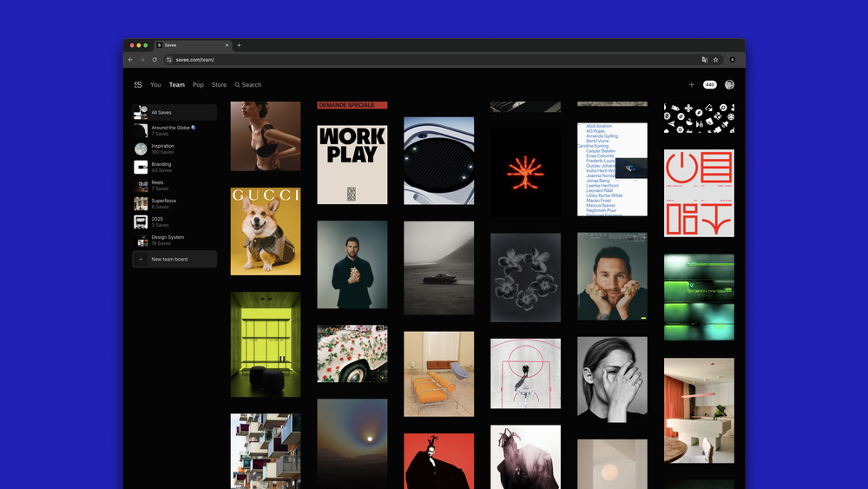Open a new browser tab
This screenshot has height=489, width=868.
point(239,45)
